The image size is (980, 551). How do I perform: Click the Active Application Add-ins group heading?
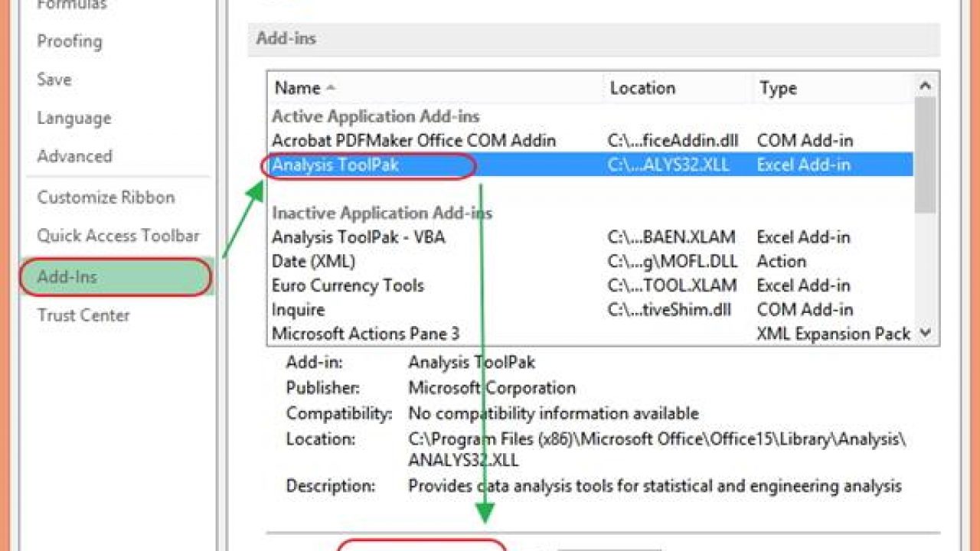click(x=376, y=116)
